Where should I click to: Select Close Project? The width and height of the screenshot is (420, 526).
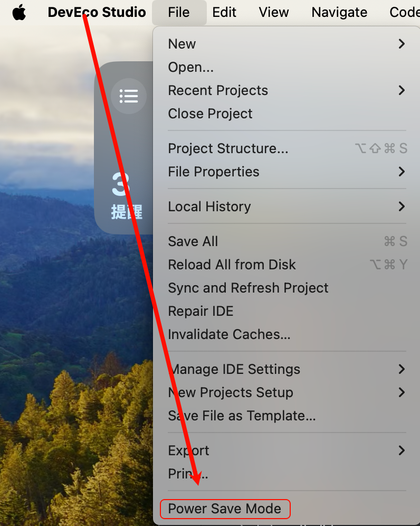coord(210,114)
